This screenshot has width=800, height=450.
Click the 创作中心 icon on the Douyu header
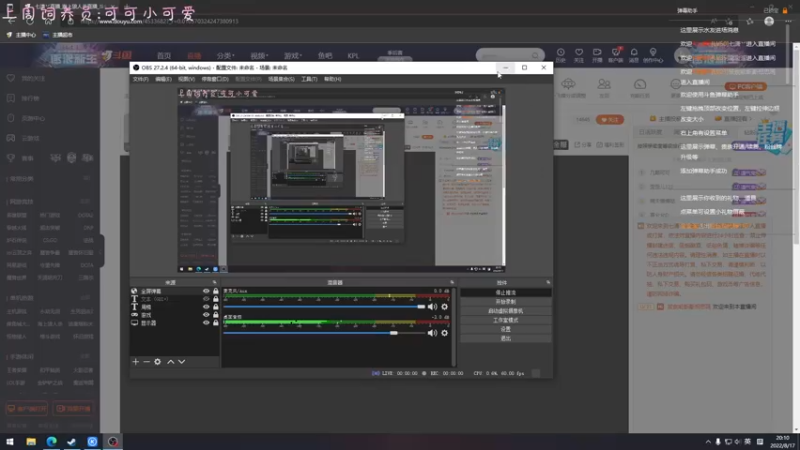[653, 52]
